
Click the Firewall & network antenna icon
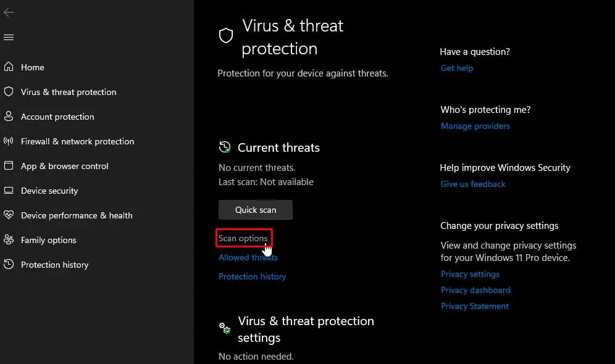9,141
